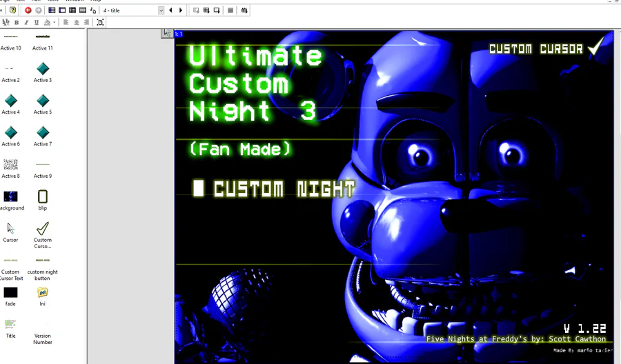Click the context help question mark icon
The image size is (621, 364).
click(12, 10)
